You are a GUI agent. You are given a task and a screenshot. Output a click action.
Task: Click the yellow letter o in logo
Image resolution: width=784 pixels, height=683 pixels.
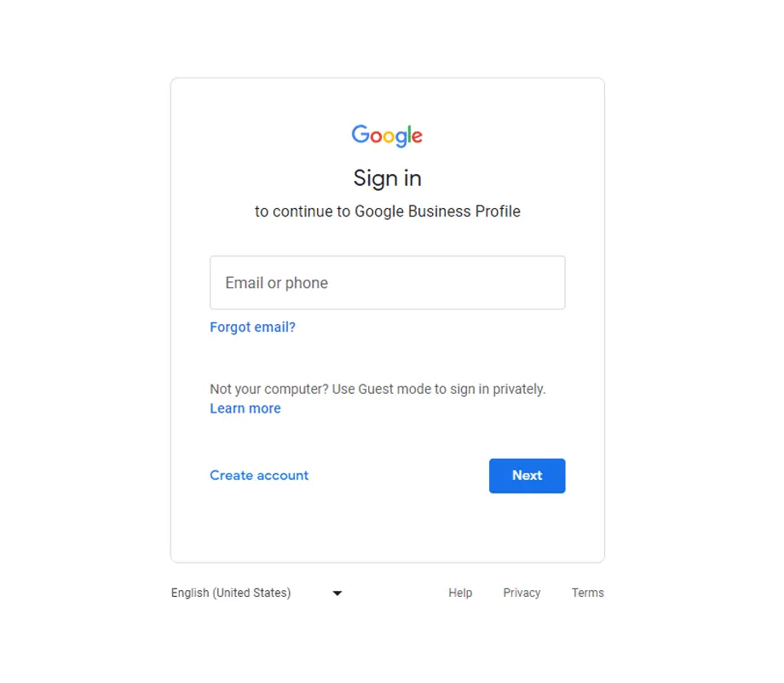389,136
